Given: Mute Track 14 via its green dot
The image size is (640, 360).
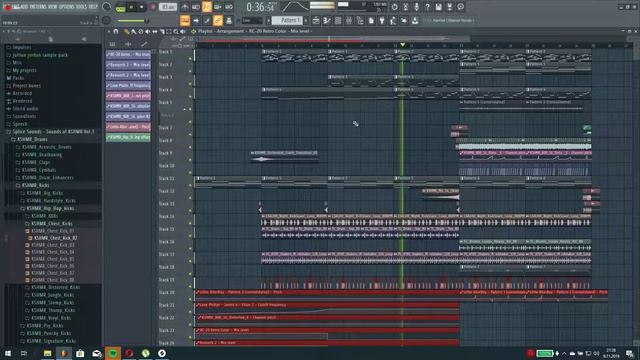Looking at the screenshot, I should (x=190, y=223).
